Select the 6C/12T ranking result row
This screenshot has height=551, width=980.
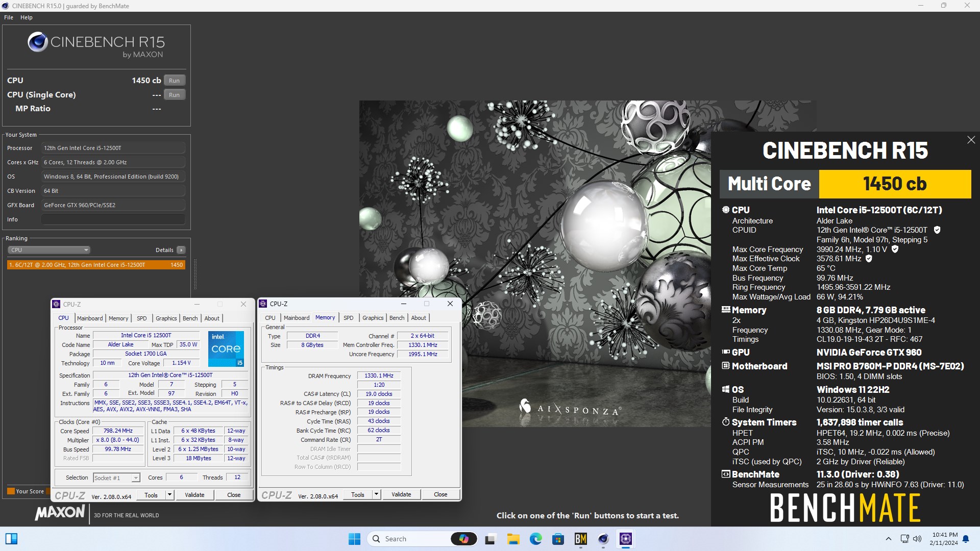coord(96,265)
